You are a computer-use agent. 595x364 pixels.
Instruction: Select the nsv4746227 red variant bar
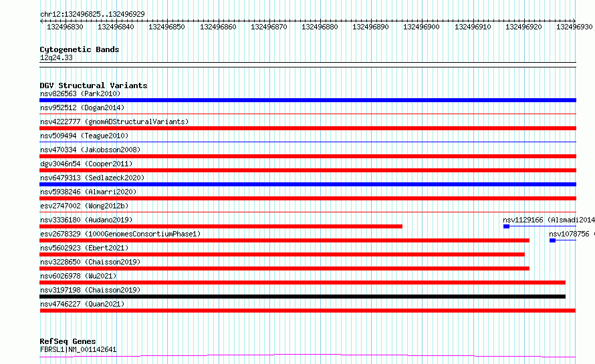(x=308, y=311)
